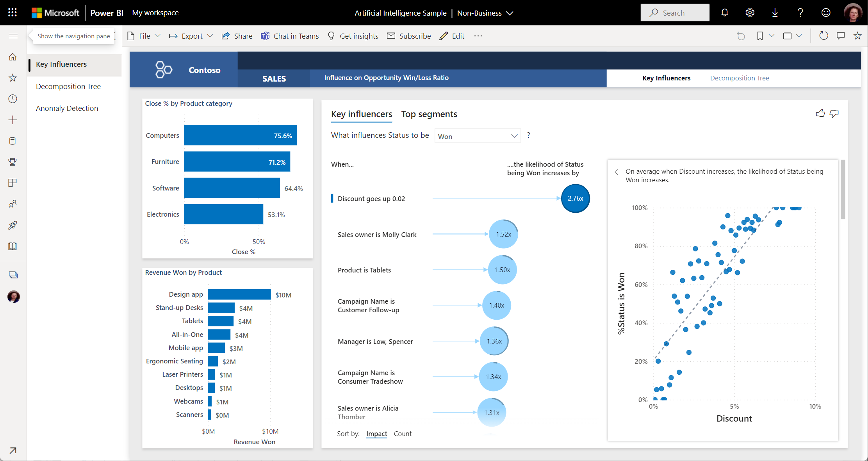This screenshot has height=461, width=868.
Task: Open the Favorites star in the left rail
Action: (12, 78)
